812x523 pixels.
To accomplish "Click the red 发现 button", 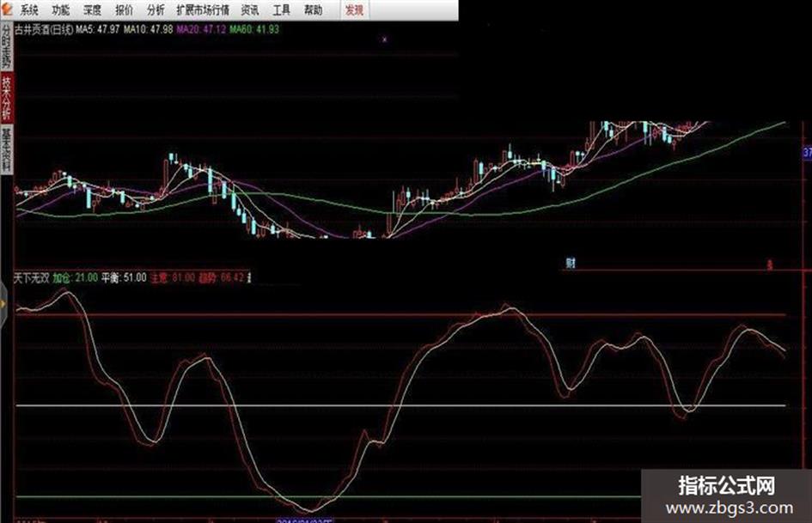I will tap(355, 9).
